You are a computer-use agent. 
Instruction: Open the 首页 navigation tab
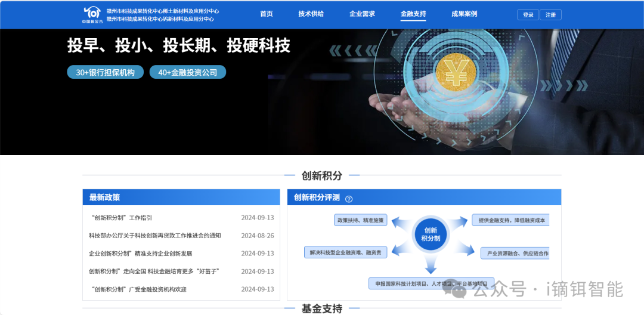(x=267, y=14)
